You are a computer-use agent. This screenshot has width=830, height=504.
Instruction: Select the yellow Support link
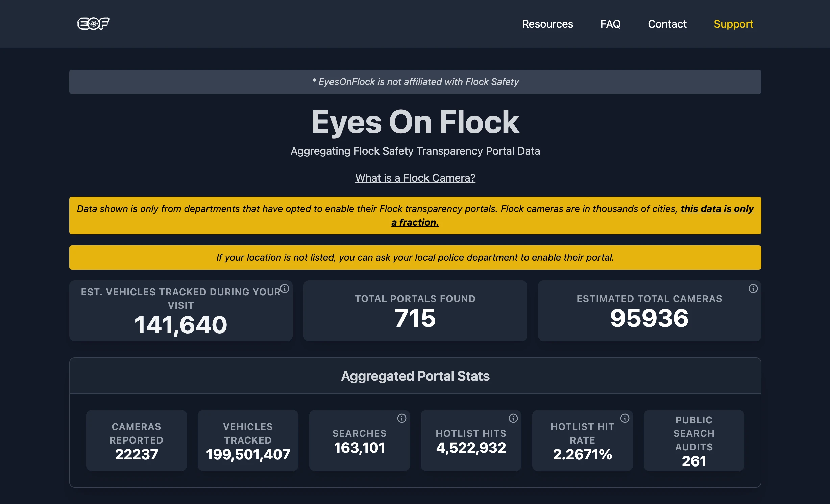click(733, 24)
